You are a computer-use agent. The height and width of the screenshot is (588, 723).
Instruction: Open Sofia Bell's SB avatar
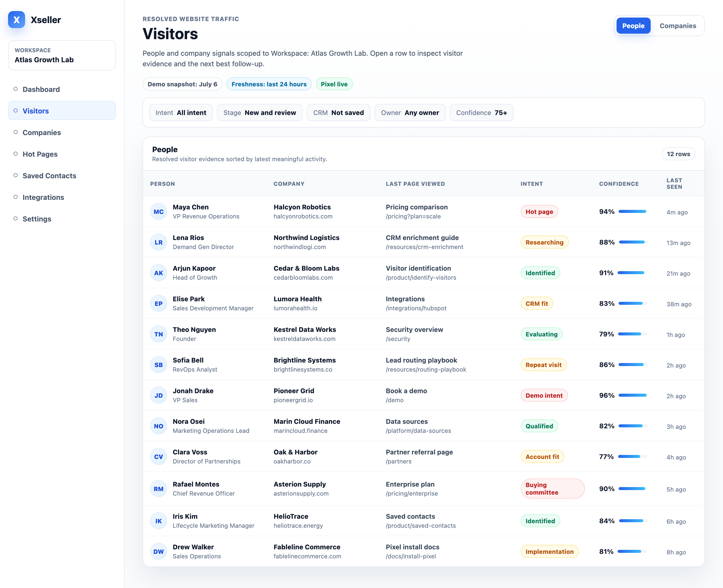click(158, 365)
